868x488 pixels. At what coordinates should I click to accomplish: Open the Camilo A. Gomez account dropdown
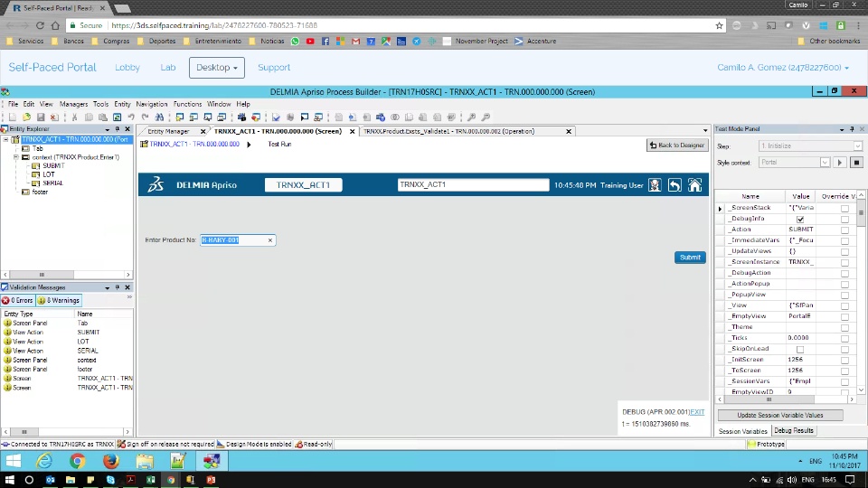point(783,68)
